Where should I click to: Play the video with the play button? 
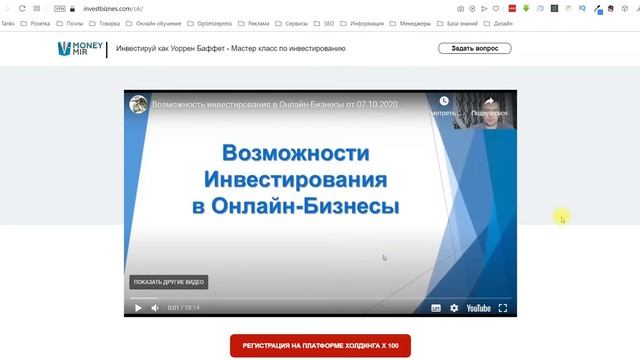(x=138, y=308)
